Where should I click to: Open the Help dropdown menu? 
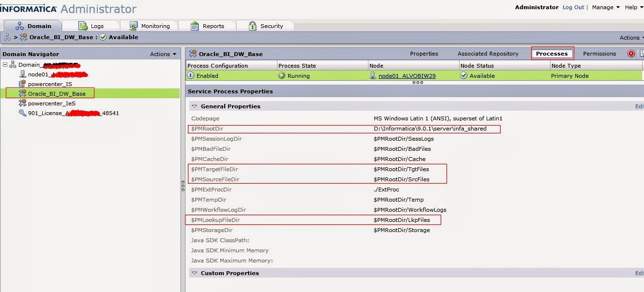pyautogui.click(x=634, y=7)
